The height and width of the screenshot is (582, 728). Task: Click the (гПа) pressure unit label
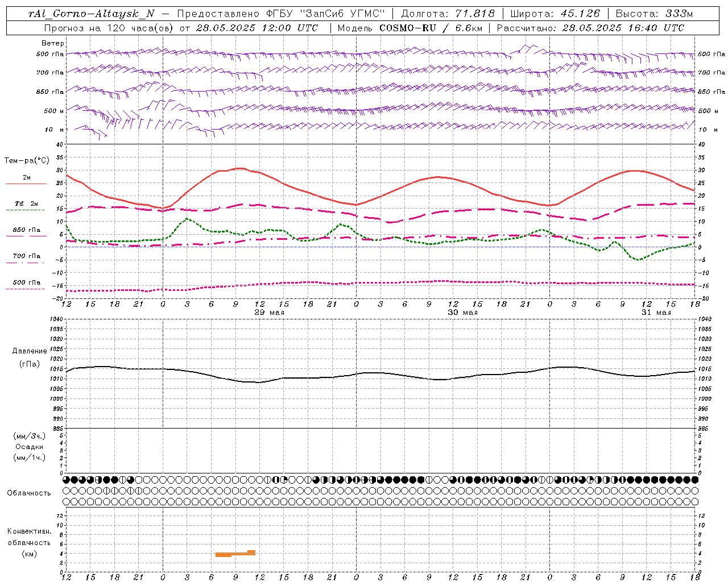point(30,364)
